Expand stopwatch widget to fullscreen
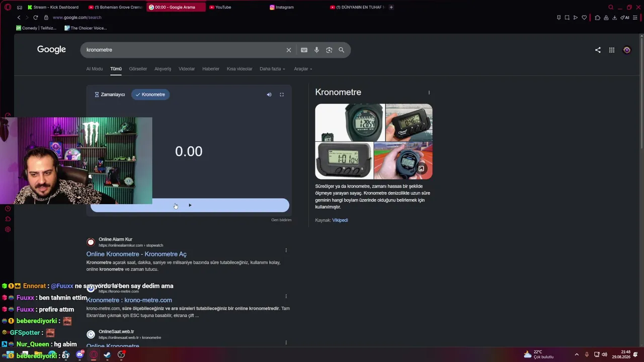 click(282, 95)
